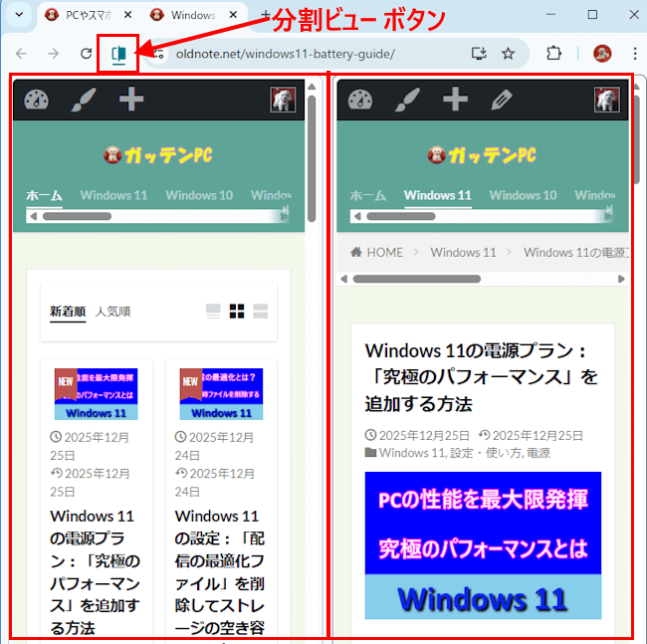Click the ガッテンPC logo in right pane
This screenshot has width=647, height=644.
pyautogui.click(x=483, y=155)
